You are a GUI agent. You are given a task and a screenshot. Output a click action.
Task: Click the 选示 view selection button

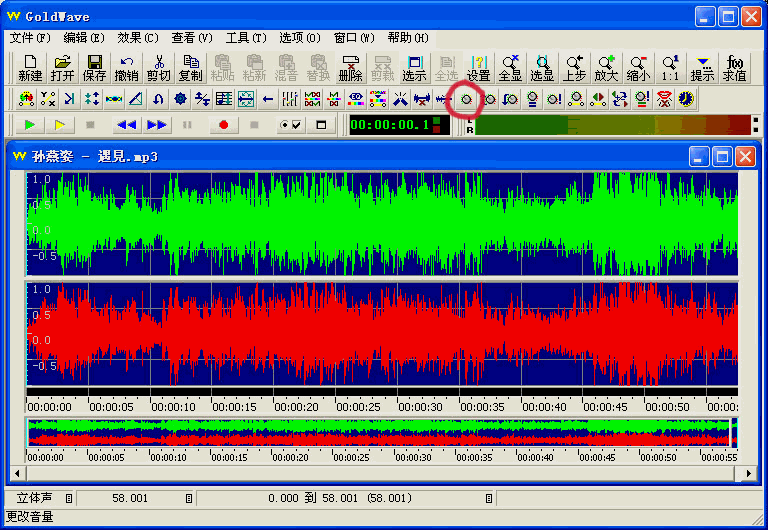point(414,68)
